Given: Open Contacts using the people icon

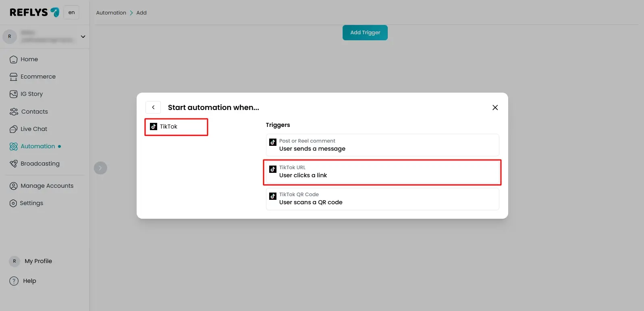Looking at the screenshot, I should (14, 112).
